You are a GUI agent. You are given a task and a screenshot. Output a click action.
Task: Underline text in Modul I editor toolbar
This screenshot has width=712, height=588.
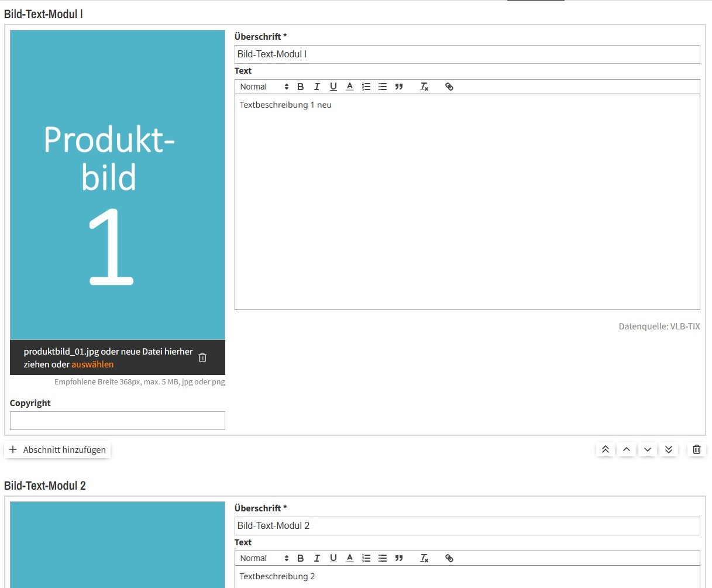(x=333, y=87)
